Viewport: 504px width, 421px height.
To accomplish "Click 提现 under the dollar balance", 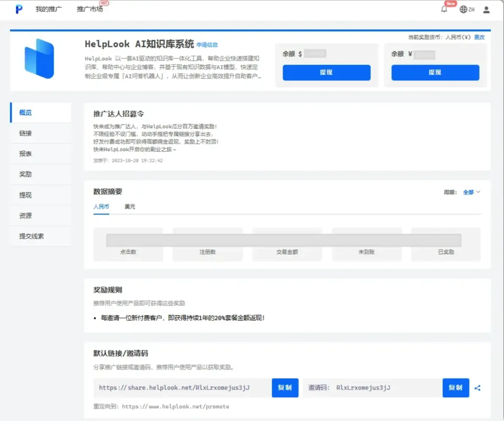I will 326,72.
